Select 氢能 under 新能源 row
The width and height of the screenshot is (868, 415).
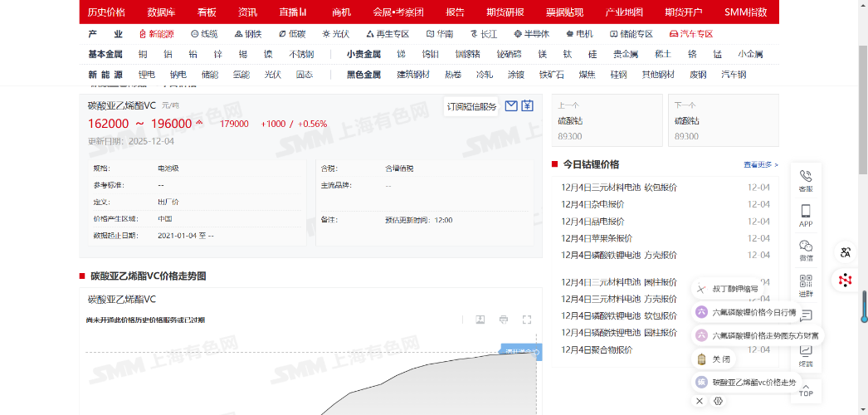[x=241, y=75]
